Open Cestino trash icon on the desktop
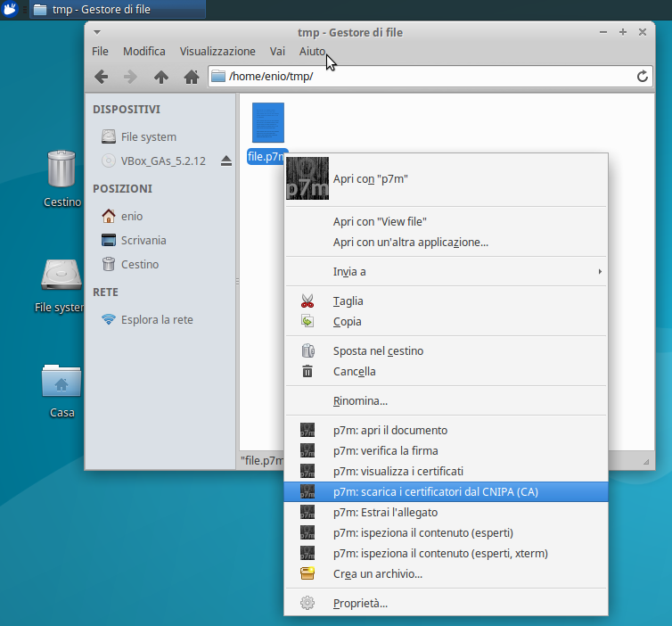Viewport: 672px width, 626px height. tap(61, 169)
